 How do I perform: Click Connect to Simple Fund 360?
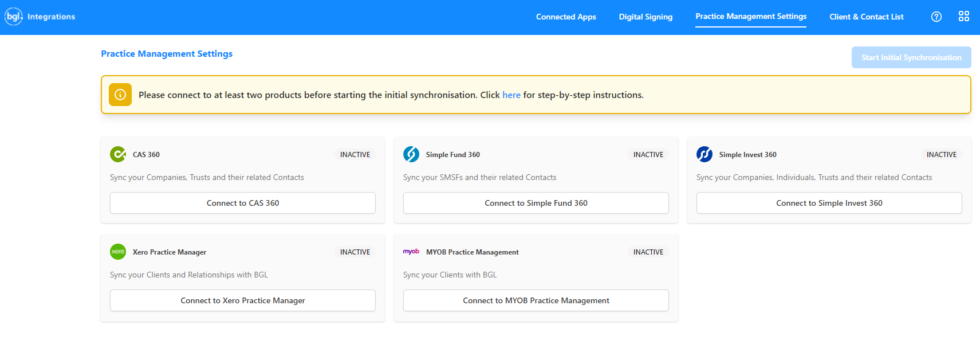pyautogui.click(x=536, y=203)
